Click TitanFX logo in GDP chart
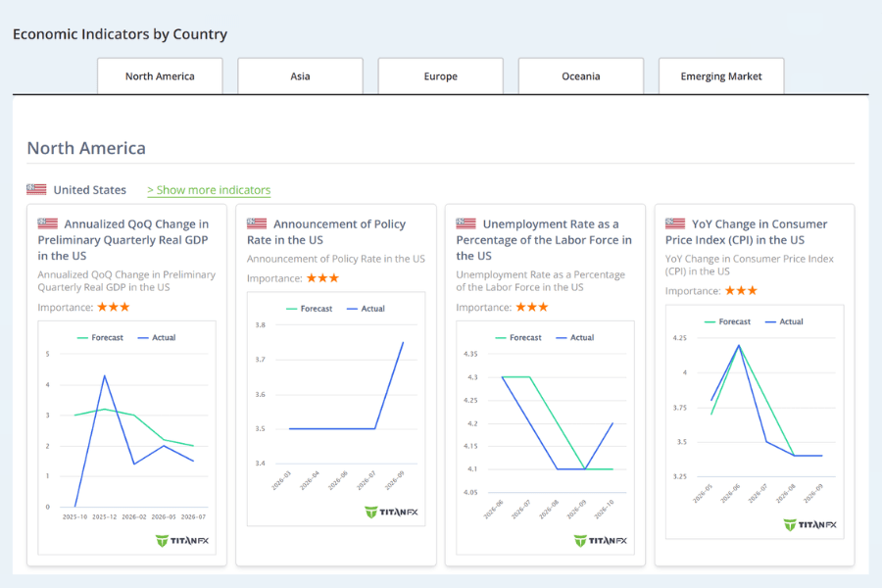 (x=182, y=541)
